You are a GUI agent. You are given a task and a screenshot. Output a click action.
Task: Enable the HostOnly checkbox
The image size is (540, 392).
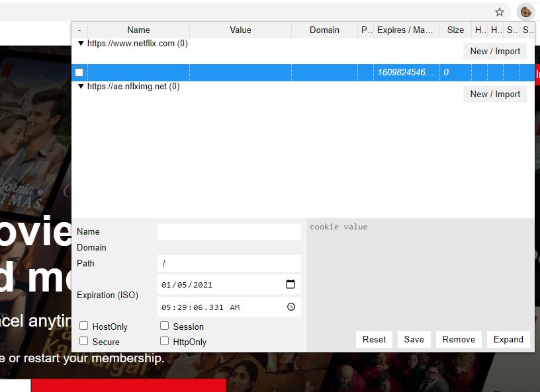coord(83,326)
